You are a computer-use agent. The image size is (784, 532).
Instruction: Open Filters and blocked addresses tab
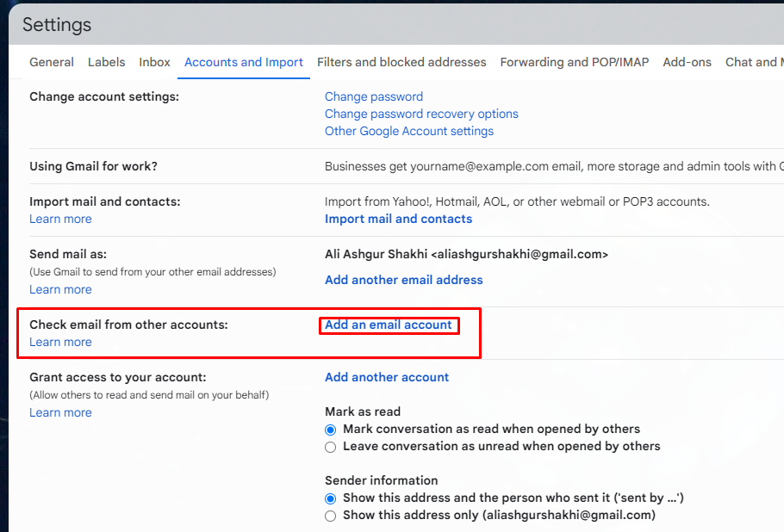[401, 62]
